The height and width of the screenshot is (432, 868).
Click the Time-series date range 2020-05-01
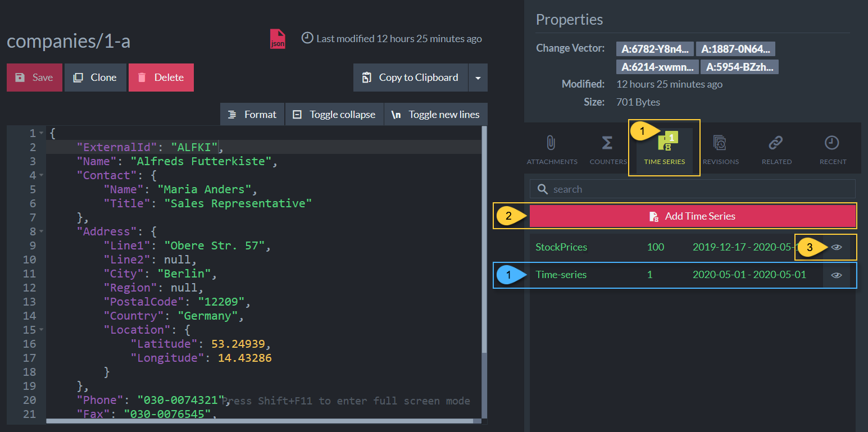pyautogui.click(x=749, y=275)
